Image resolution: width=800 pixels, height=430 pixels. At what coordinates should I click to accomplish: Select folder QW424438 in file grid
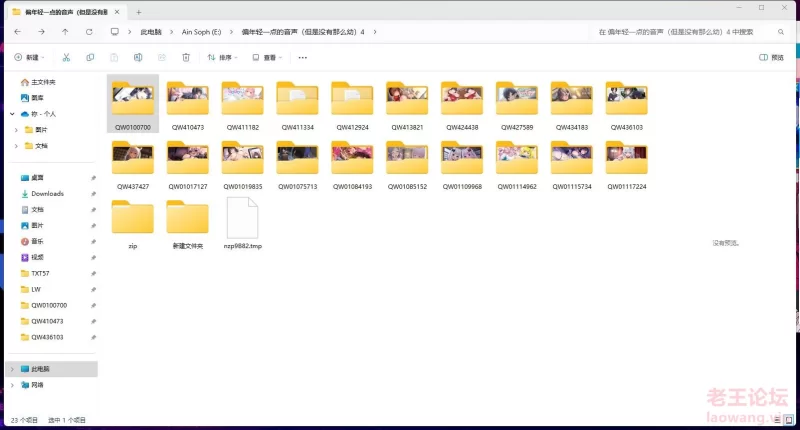click(462, 104)
